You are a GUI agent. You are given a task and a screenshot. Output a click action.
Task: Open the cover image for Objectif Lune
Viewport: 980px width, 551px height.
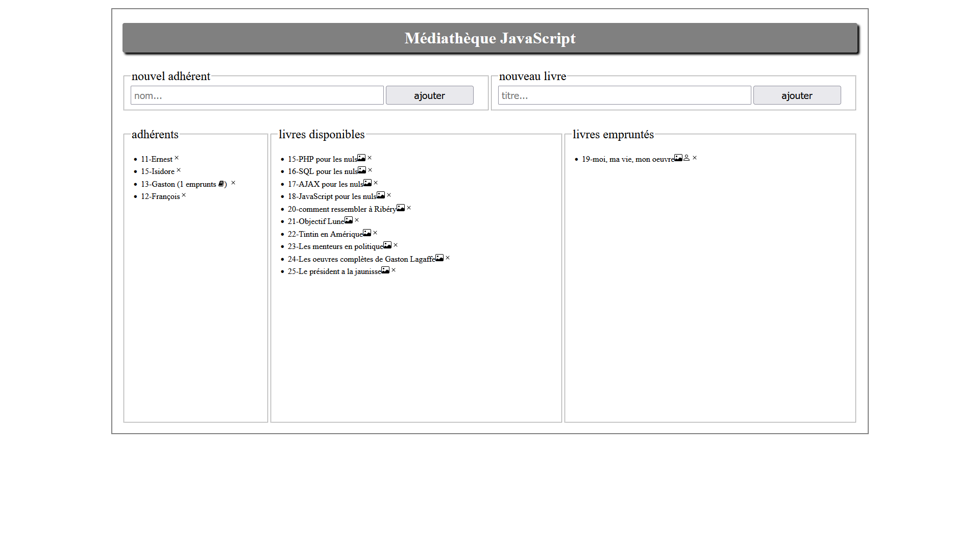click(x=349, y=220)
